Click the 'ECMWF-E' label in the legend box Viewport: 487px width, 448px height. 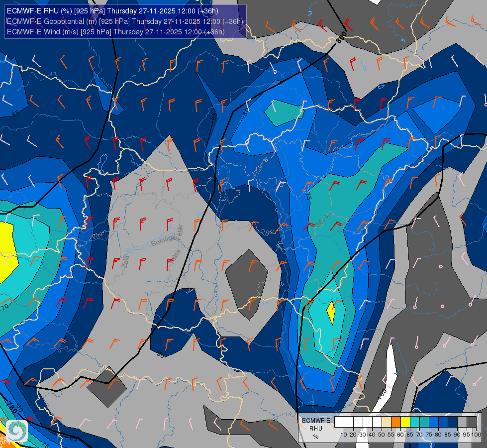click(x=316, y=421)
